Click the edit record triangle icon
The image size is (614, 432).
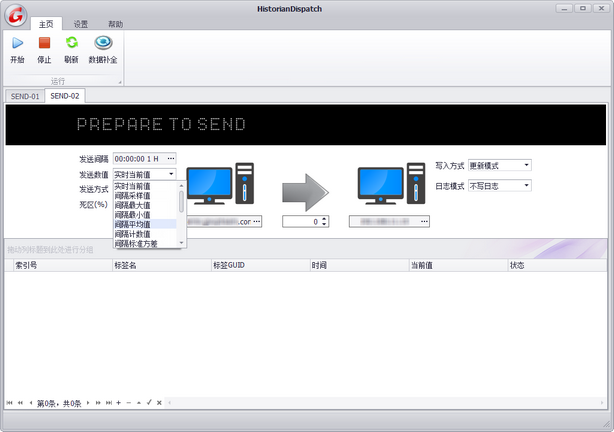pyautogui.click(x=139, y=403)
